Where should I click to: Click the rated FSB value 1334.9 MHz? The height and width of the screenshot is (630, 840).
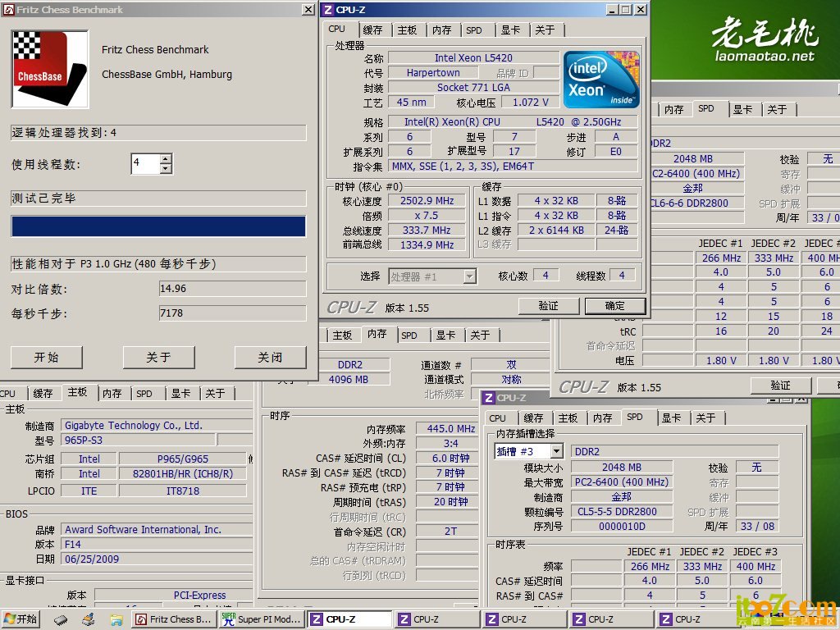click(427, 244)
